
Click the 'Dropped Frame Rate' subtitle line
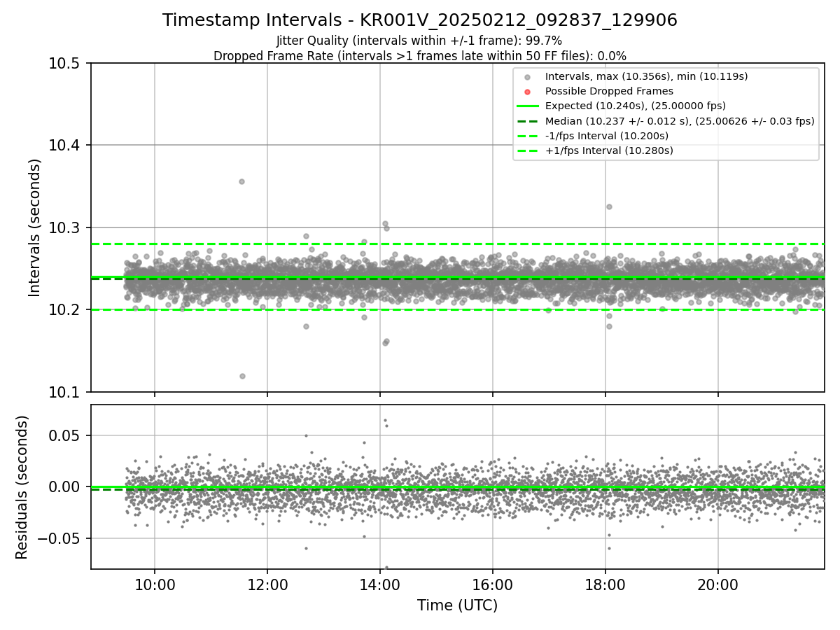point(420,55)
